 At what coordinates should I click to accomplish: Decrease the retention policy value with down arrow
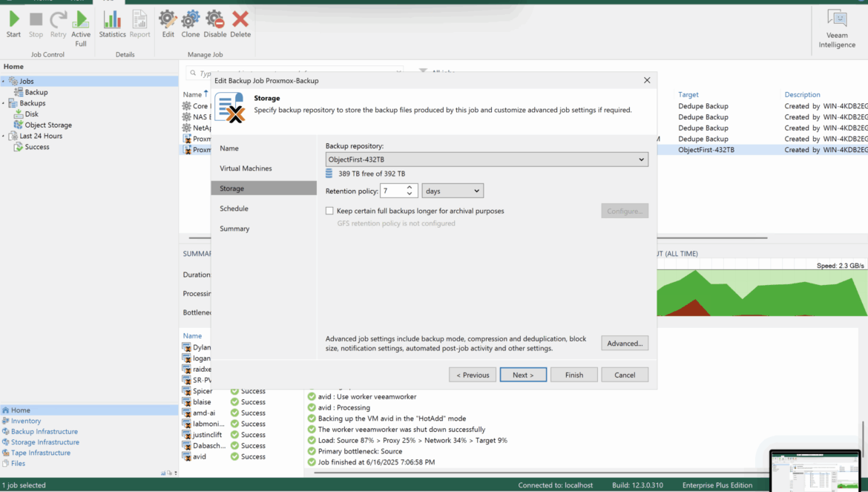(410, 194)
